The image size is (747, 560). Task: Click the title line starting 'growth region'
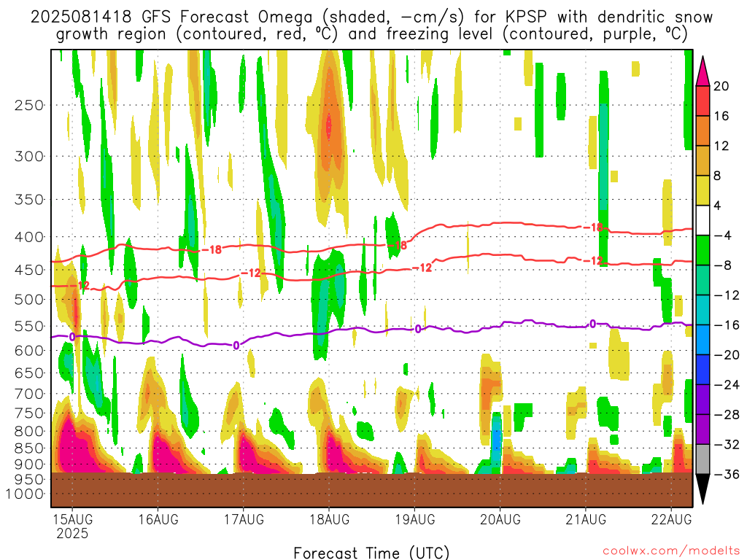pos(371,34)
